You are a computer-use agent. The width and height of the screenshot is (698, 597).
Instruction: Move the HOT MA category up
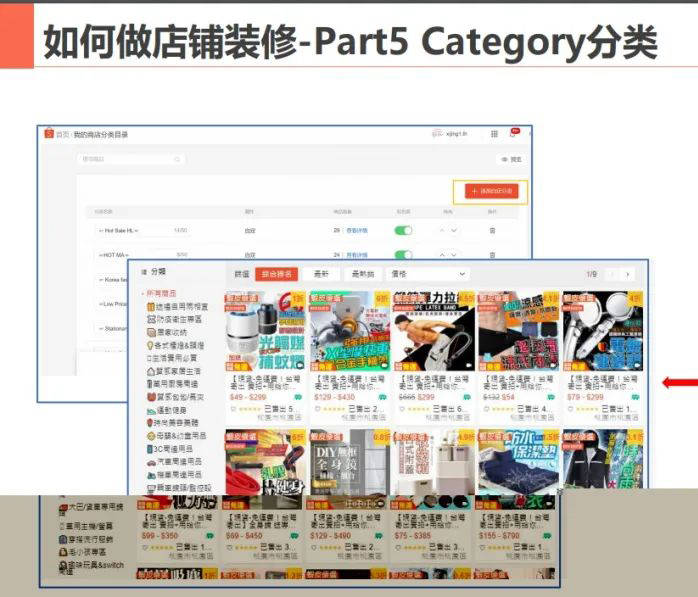[x=442, y=255]
